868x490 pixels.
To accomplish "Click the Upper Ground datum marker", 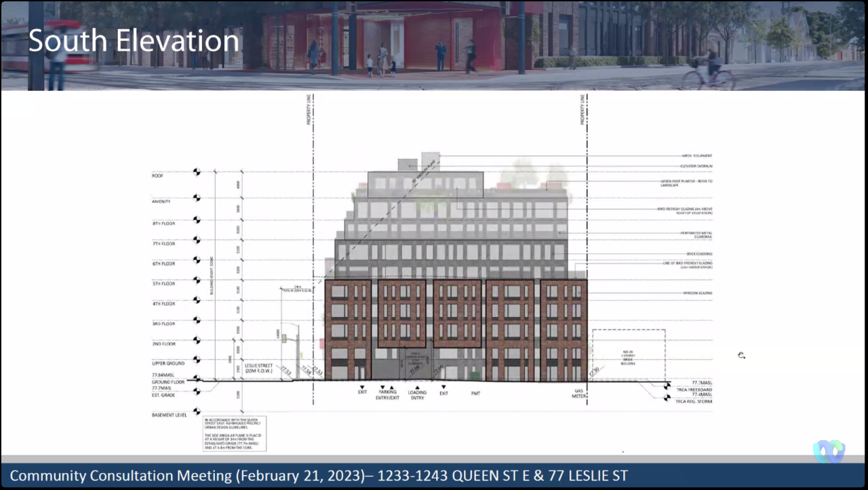I will (x=197, y=360).
